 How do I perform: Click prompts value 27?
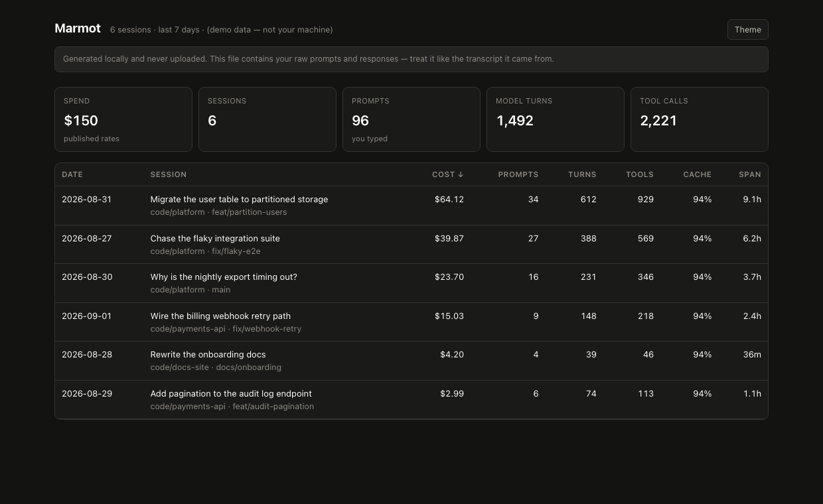coord(533,238)
